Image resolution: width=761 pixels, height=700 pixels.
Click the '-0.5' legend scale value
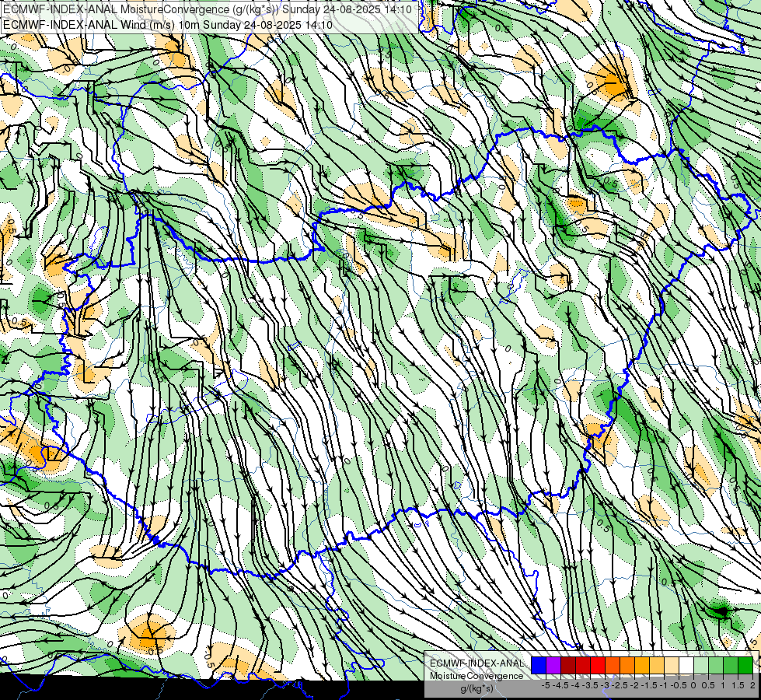[x=679, y=685]
